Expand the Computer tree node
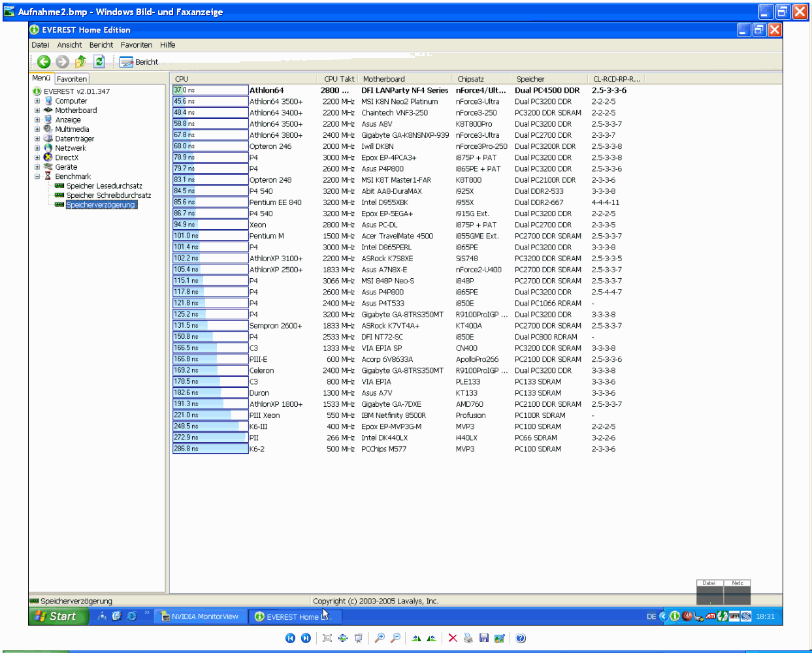 point(37,101)
